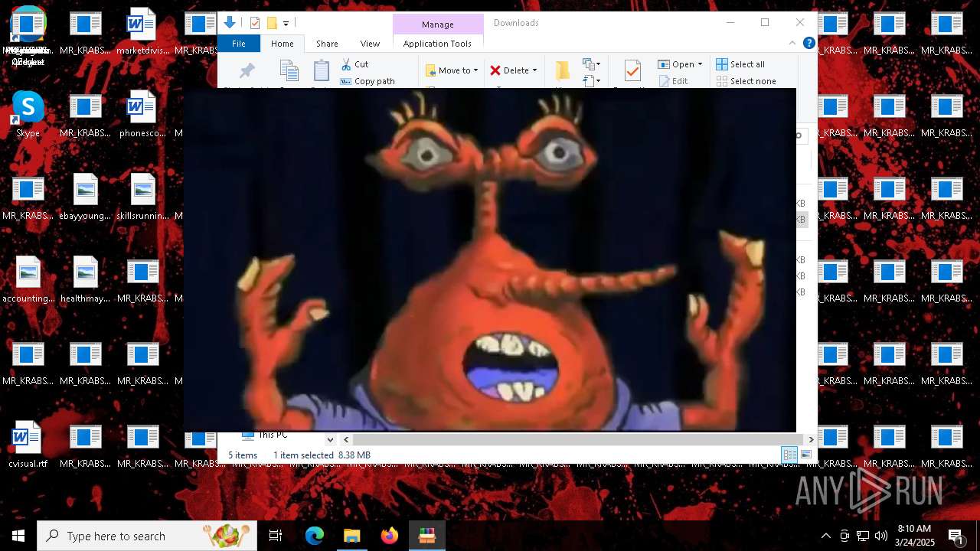Select ebayyoung... image file on desktop
The height and width of the screenshot is (551, 980).
point(86,197)
